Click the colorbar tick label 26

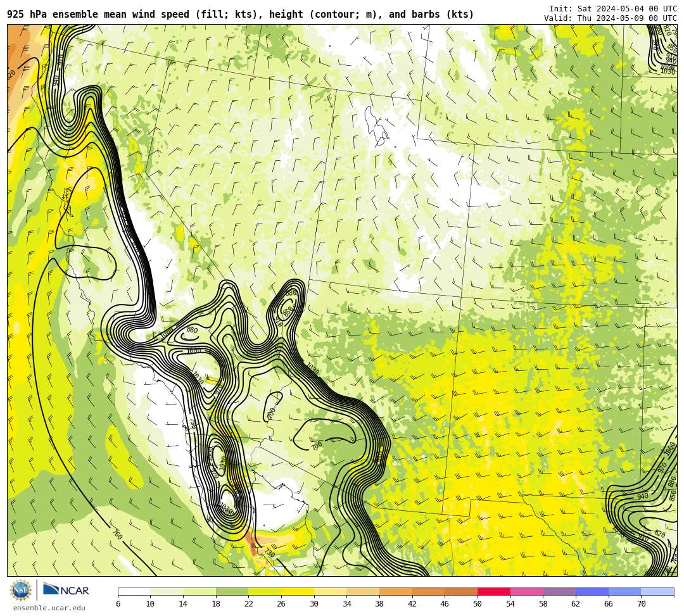[x=281, y=604]
